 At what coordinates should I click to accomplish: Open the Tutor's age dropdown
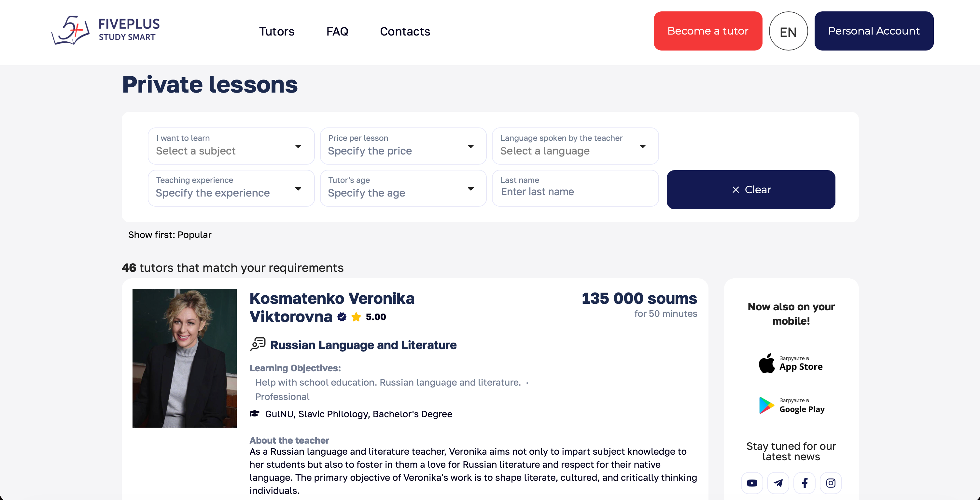pos(403,188)
